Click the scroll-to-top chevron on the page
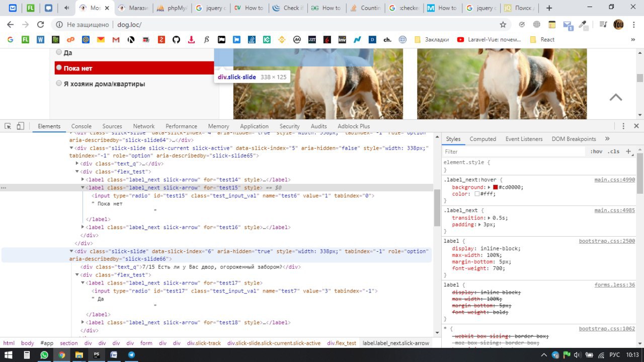This screenshot has width=644, height=362. coord(616,97)
